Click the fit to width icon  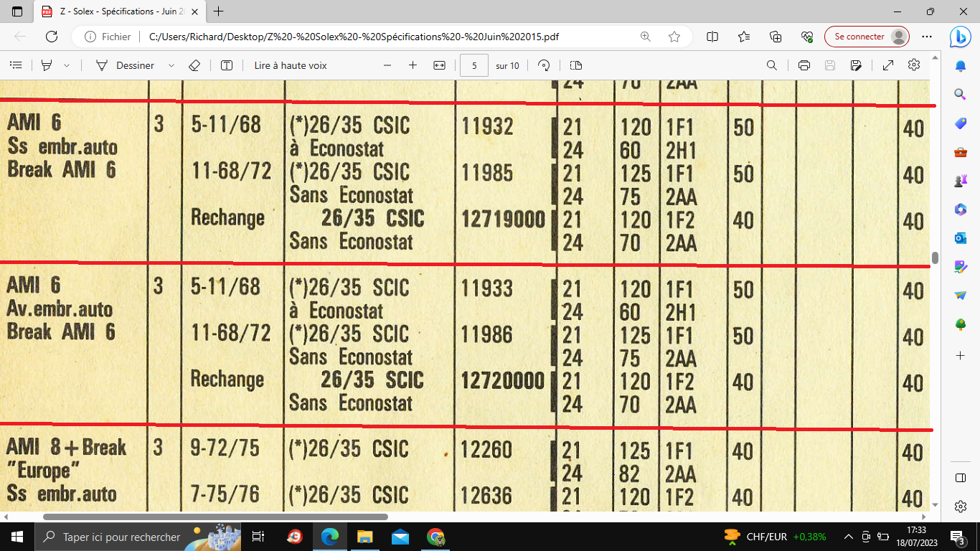coord(440,65)
